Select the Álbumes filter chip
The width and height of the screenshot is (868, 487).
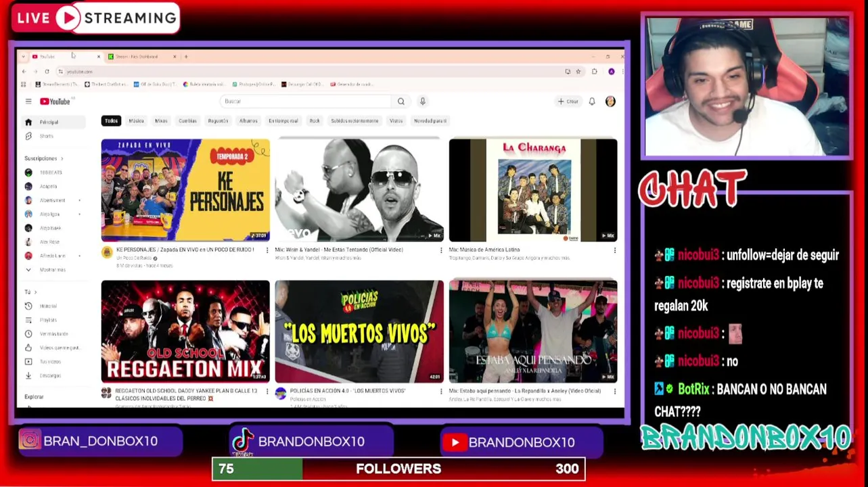tap(248, 121)
